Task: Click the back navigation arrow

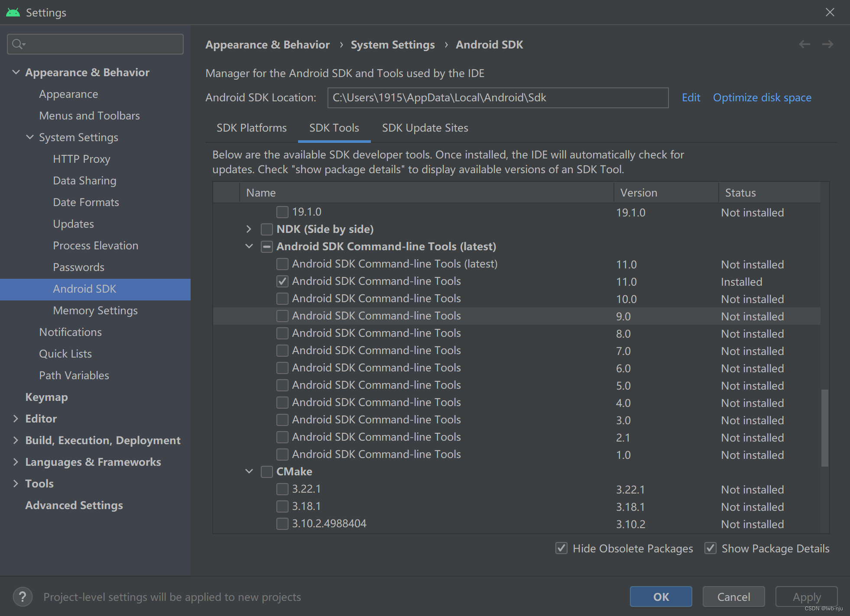Action: tap(805, 44)
